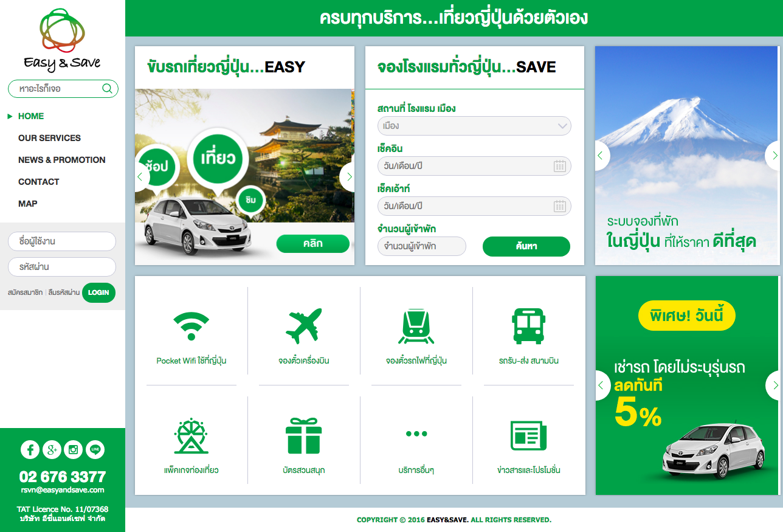The height and width of the screenshot is (532, 783).
Task: Click the green LOGIN button
Action: pos(98,292)
